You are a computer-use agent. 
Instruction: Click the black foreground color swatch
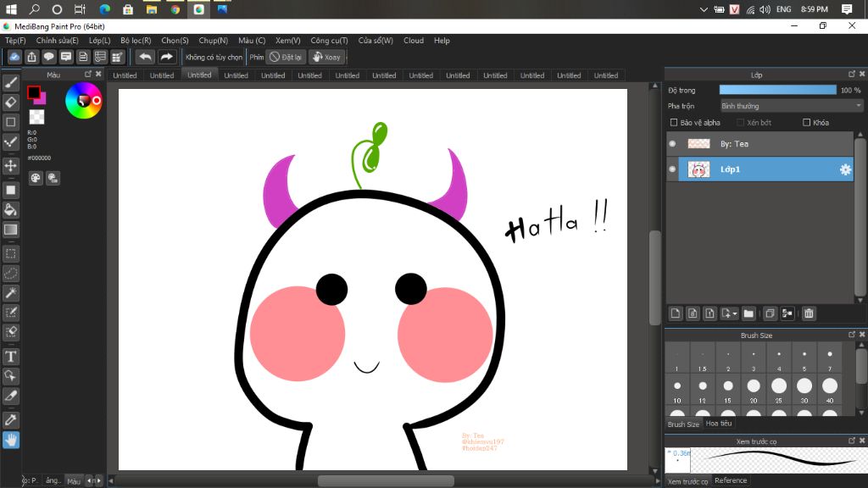tap(34, 92)
